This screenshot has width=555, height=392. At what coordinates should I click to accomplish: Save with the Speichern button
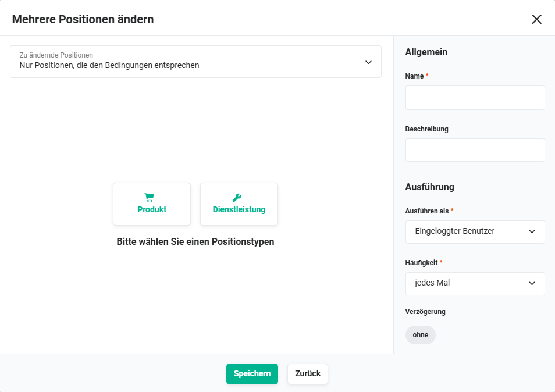[252, 373]
